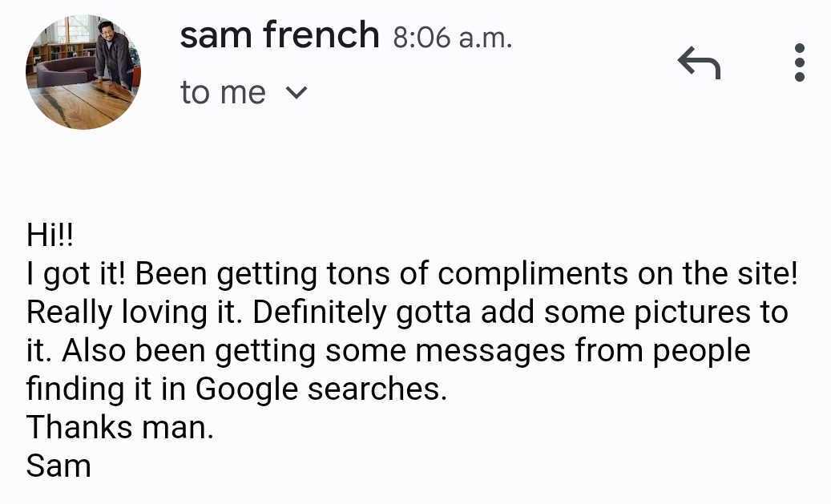Tap the "to me" recipient label
Image resolution: width=831 pixels, height=504 pixels.
(222, 93)
